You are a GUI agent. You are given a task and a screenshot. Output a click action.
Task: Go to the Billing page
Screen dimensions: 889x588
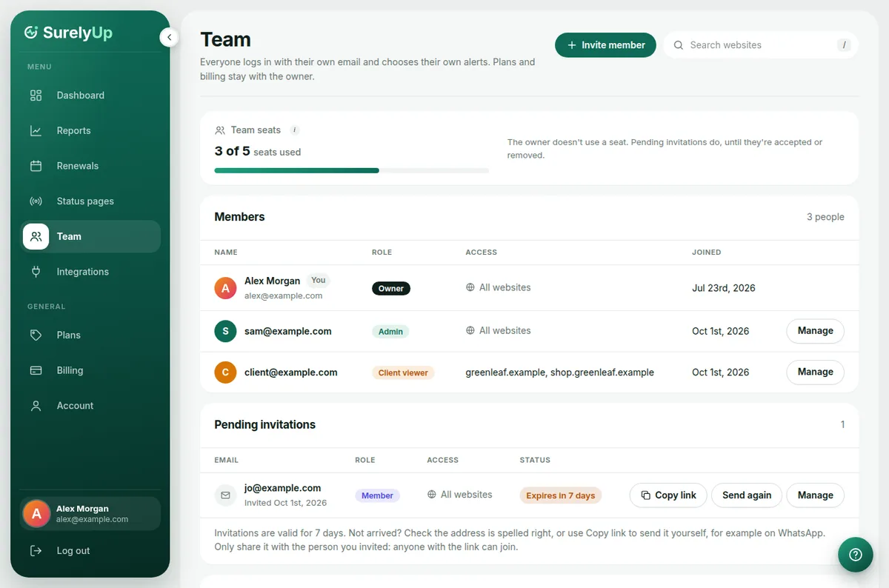tap(91, 370)
